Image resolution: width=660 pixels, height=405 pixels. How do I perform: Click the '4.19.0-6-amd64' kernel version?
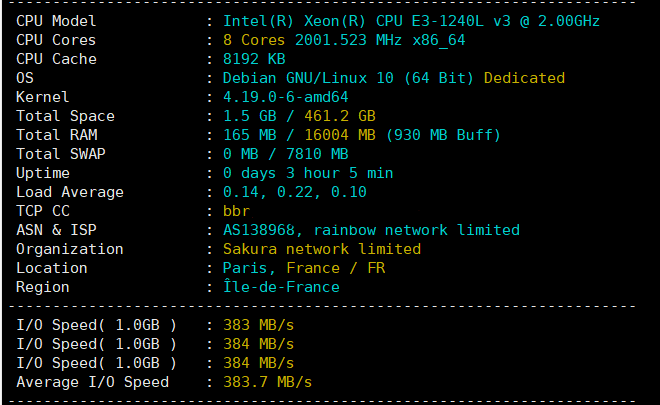click(x=285, y=97)
